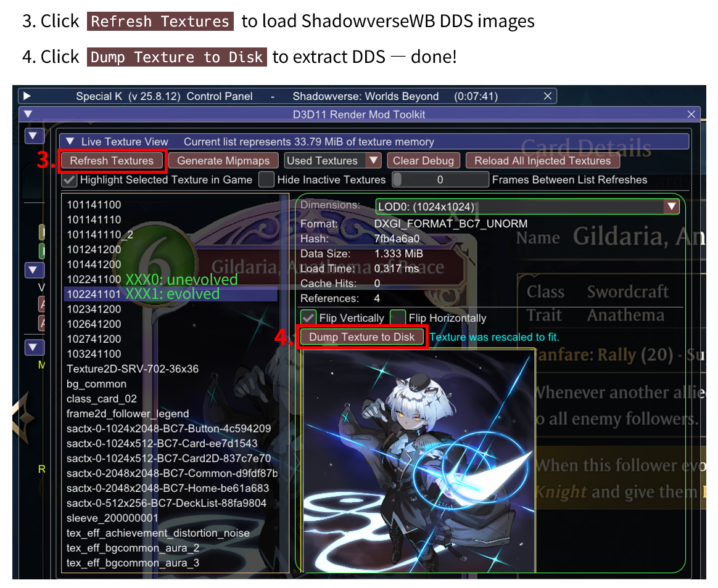Select tex_eff_bgcommon_aura_3
Viewport: 718px width, 588px height.
point(133,563)
